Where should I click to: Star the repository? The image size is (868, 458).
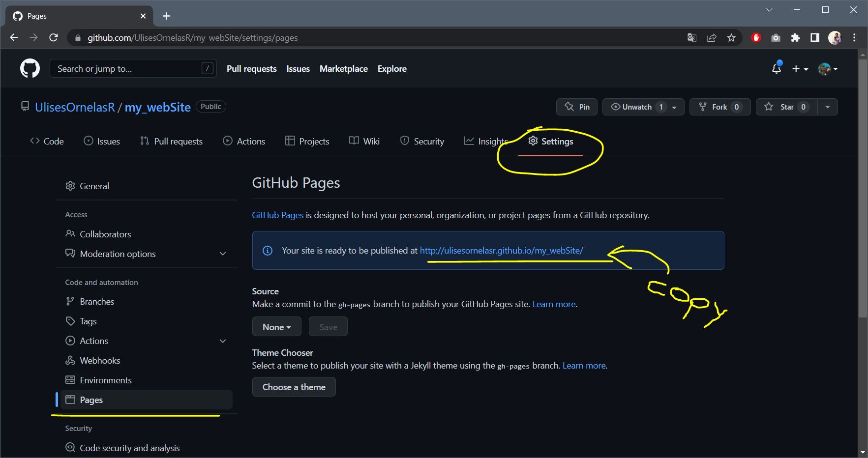787,107
